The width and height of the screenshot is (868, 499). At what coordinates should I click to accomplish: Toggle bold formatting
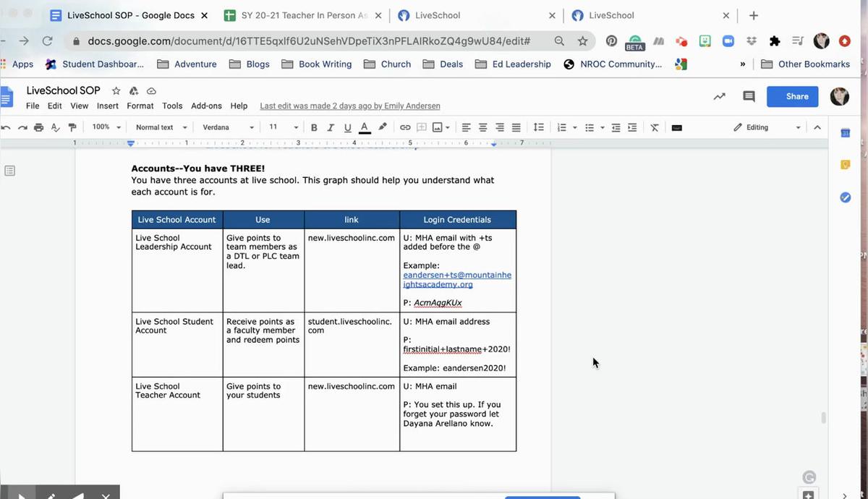[x=314, y=127]
